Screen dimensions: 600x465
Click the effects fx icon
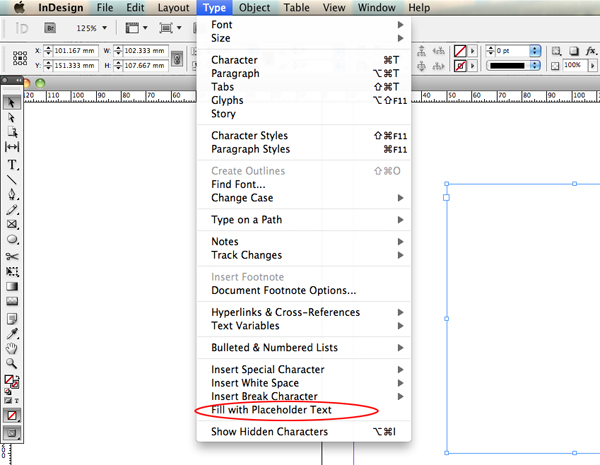[x=591, y=51]
